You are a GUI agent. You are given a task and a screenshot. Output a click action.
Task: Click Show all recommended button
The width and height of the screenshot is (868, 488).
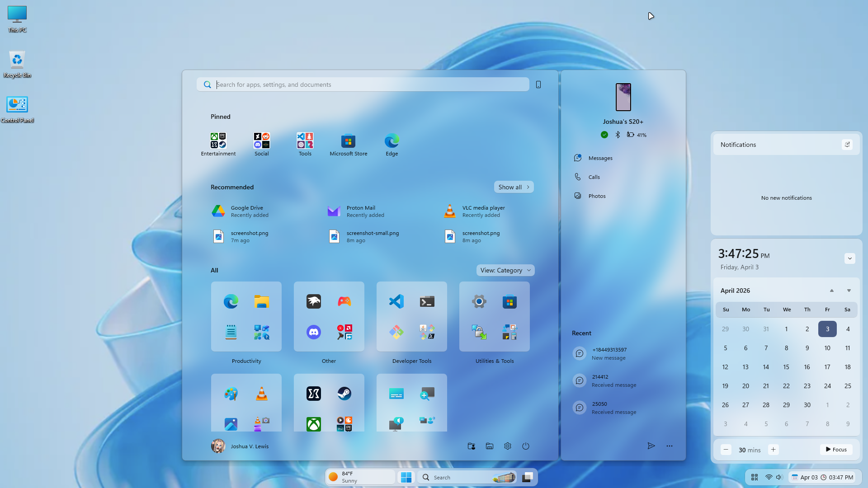click(514, 187)
